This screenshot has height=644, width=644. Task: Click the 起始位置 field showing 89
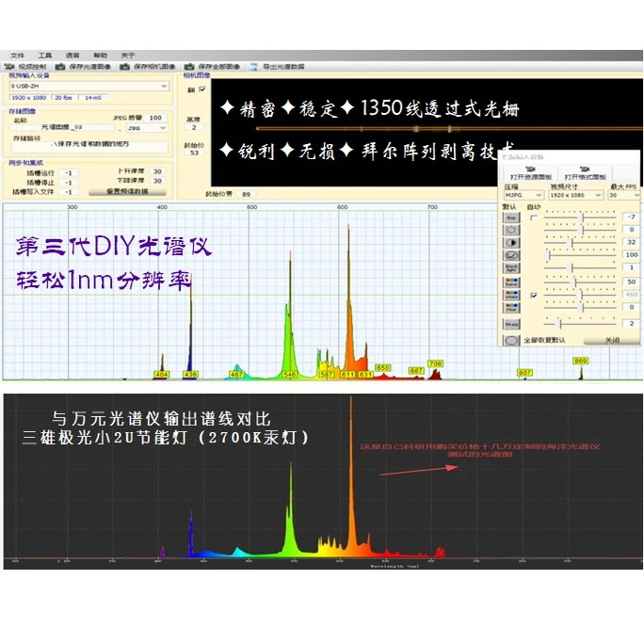[247, 194]
